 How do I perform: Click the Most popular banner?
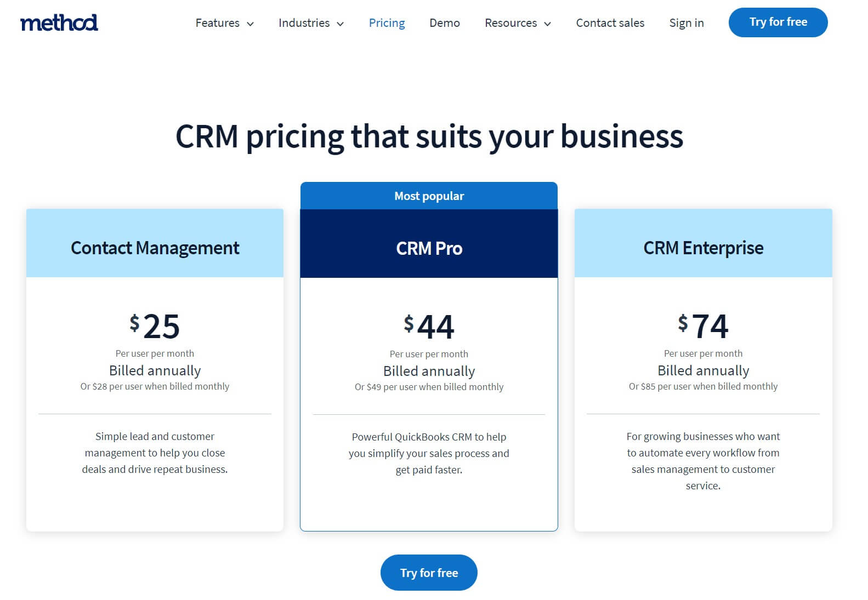point(429,196)
